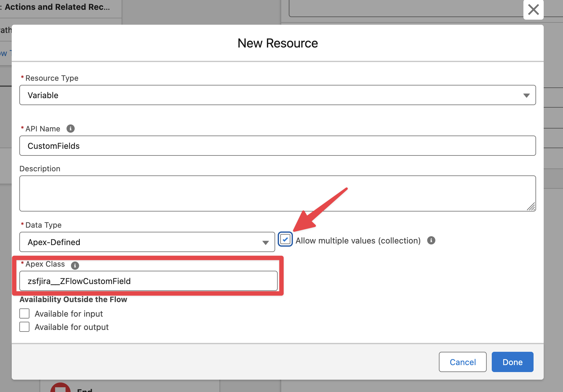The image size is (563, 392).
Task: Click the Allow multiple values (collection) label
Action: (358, 241)
